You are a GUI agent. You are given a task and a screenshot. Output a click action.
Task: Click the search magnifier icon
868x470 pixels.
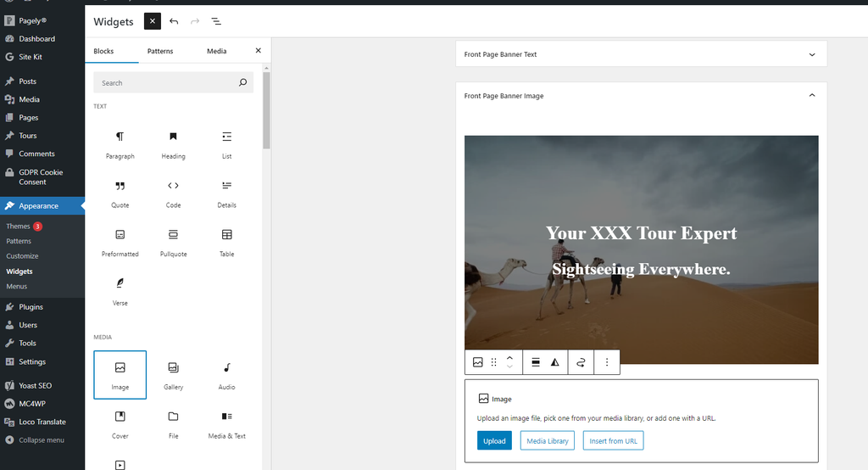[x=242, y=82]
